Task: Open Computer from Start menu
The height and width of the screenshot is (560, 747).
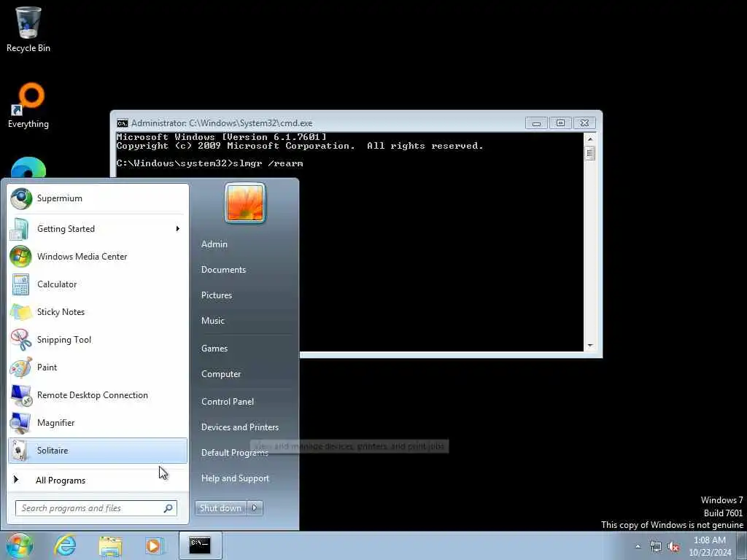Action: pos(221,374)
